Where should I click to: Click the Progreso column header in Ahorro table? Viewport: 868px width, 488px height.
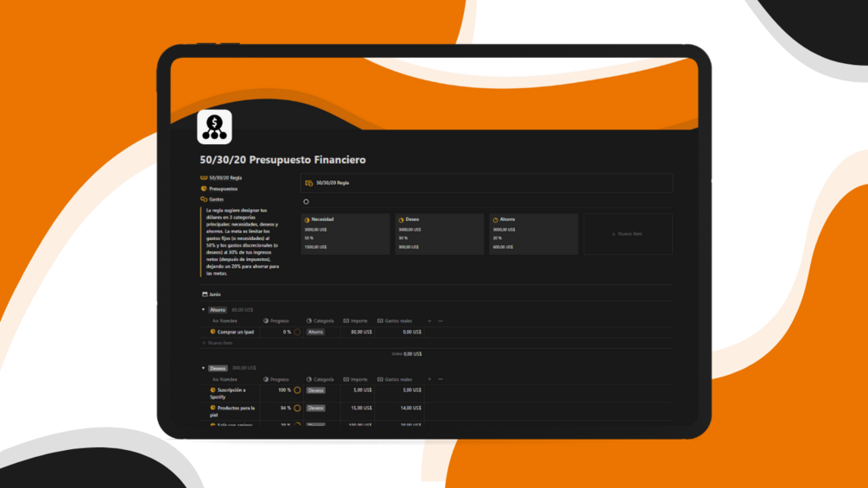click(276, 321)
